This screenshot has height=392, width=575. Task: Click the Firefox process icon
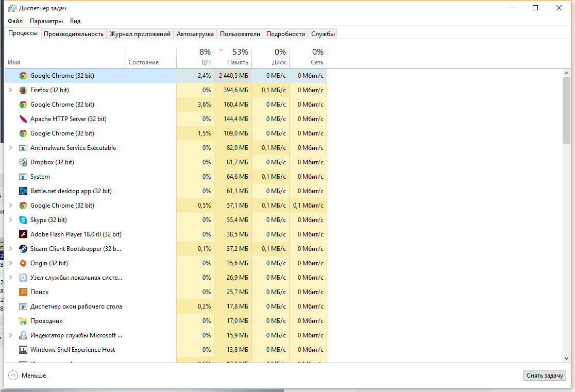[x=23, y=90]
